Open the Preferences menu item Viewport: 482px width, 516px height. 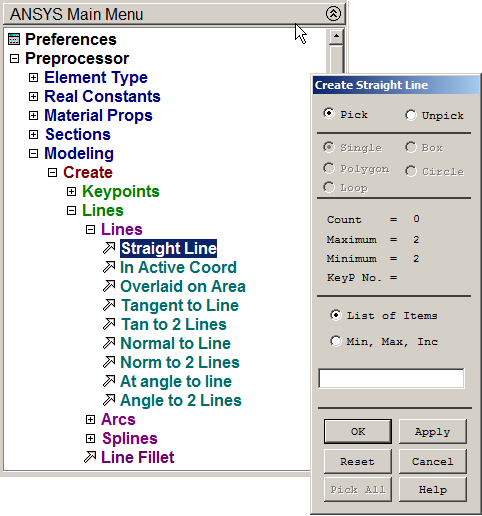point(71,39)
